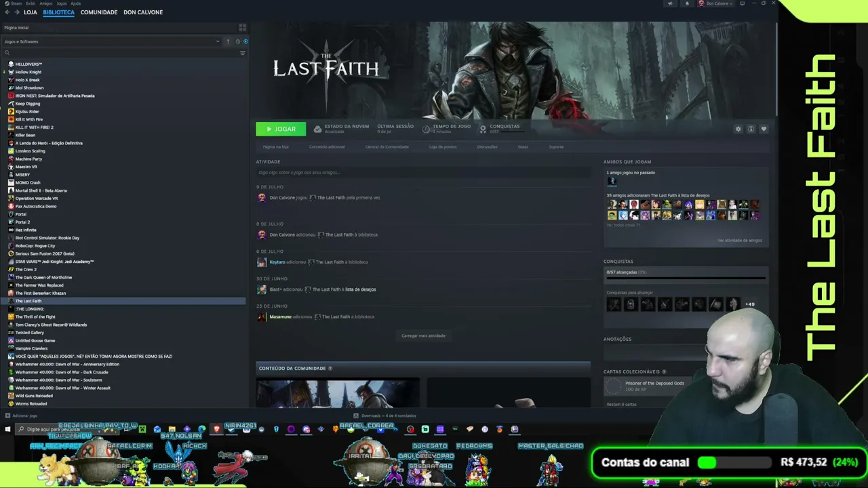This screenshot has width=868, height=488.
Task: Open the Discussões link
Action: click(487, 146)
